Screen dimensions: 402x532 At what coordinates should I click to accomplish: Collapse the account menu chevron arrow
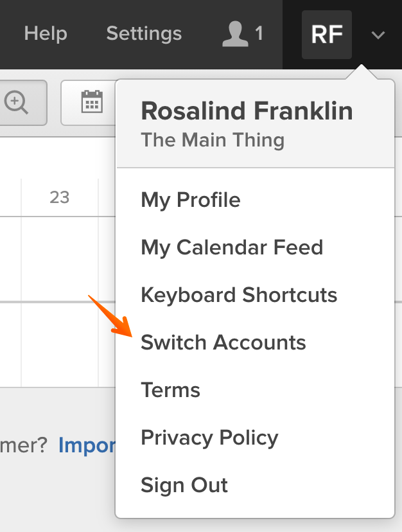coord(378,35)
